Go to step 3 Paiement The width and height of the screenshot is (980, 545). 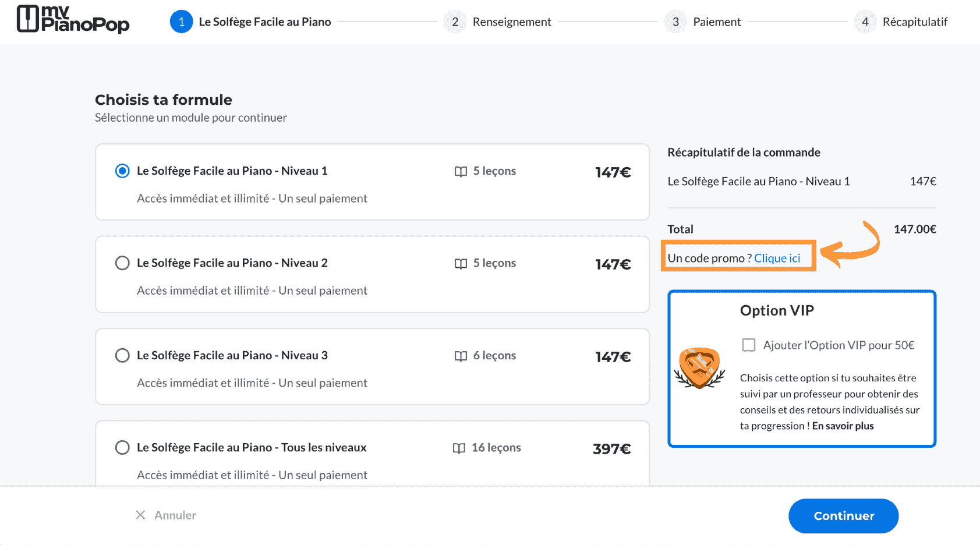703,22
